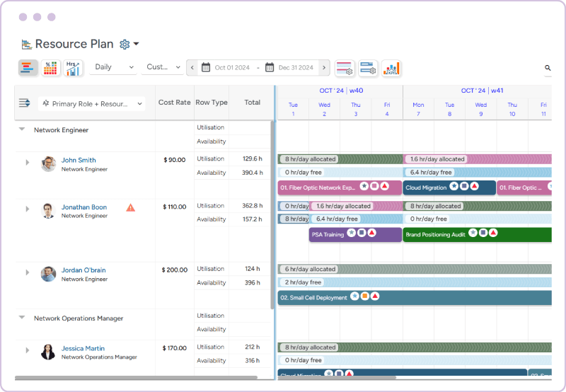Select the Cloud Migration bar for John Smith
The height and width of the screenshot is (392, 566).
[x=449, y=188]
